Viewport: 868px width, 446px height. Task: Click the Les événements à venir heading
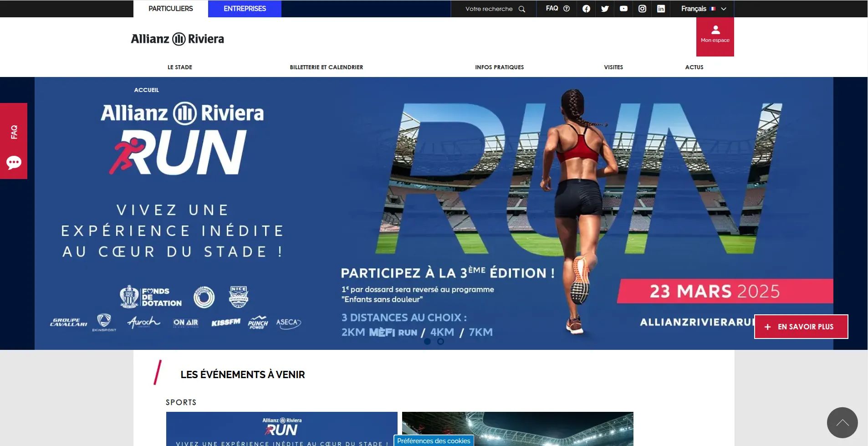(243, 374)
